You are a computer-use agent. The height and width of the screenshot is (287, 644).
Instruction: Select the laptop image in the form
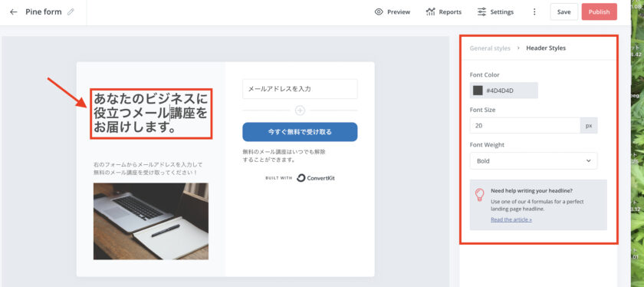coord(151,221)
